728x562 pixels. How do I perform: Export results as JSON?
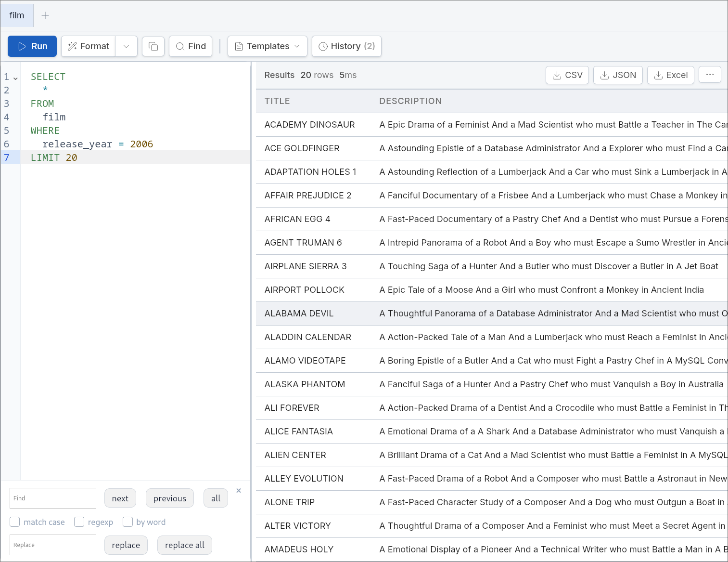(618, 75)
